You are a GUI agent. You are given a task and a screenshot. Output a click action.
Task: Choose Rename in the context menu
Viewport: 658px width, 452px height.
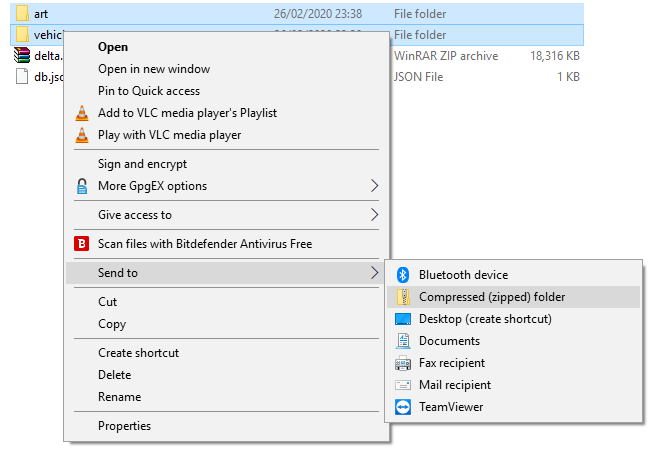[119, 397]
